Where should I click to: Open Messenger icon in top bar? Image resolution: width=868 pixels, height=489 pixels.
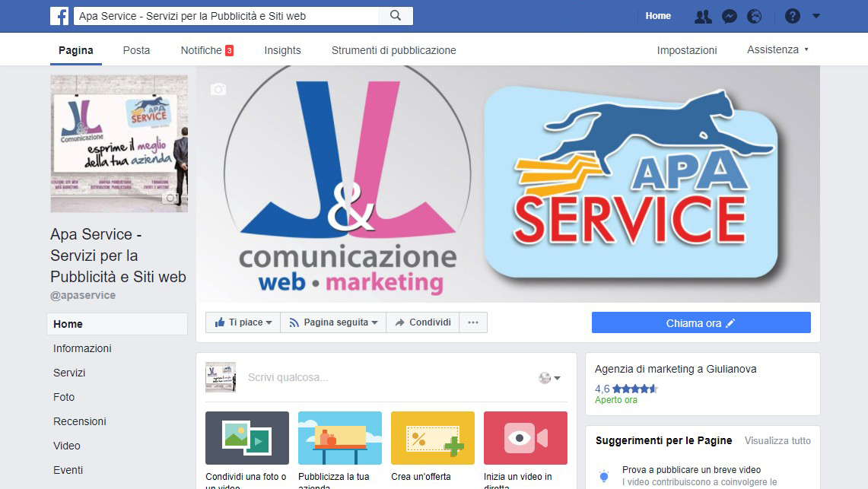tap(729, 17)
